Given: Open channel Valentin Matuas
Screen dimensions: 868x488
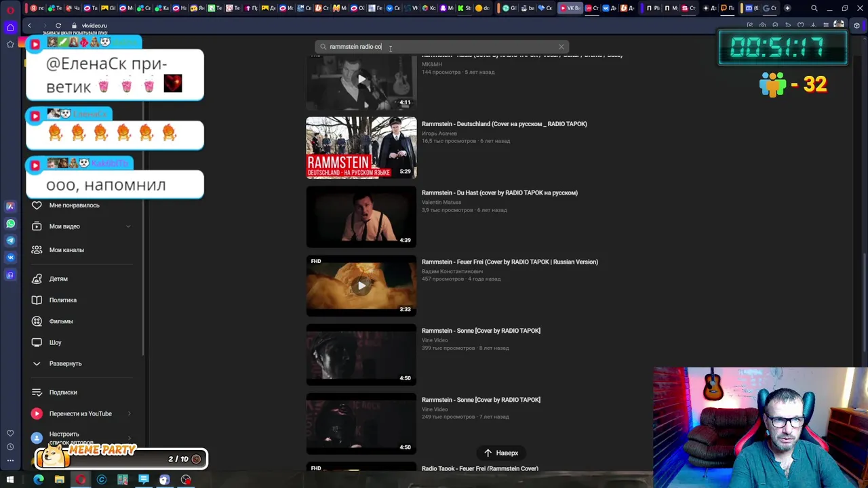Looking at the screenshot, I should 441,202.
